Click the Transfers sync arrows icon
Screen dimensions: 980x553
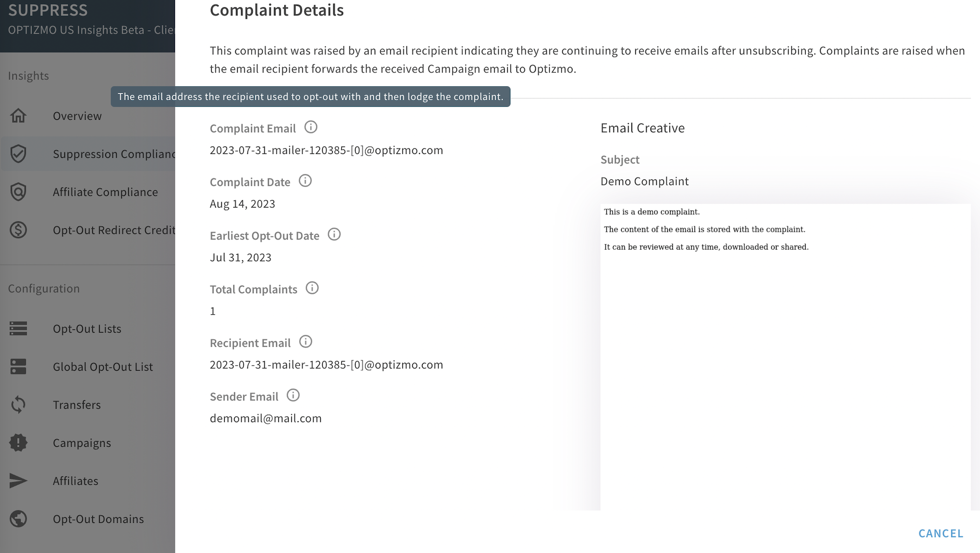19,405
